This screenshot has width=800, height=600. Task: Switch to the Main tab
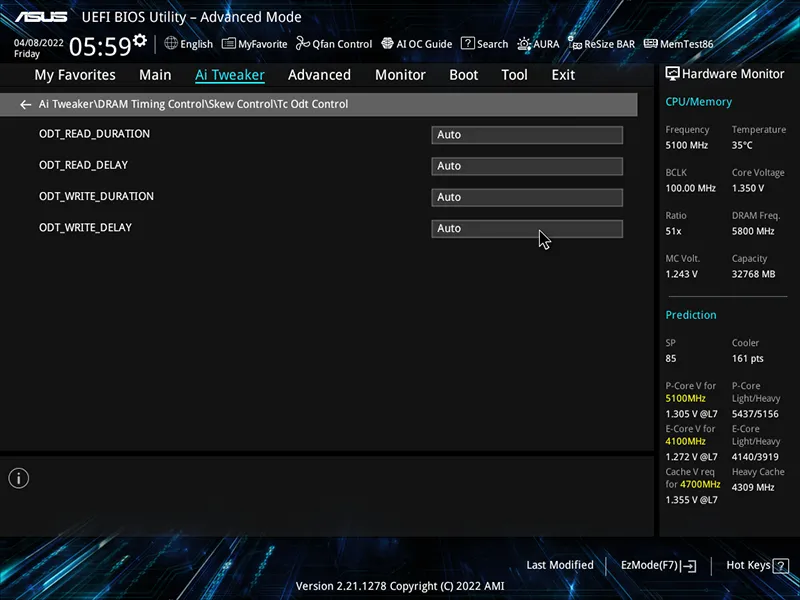tap(155, 75)
